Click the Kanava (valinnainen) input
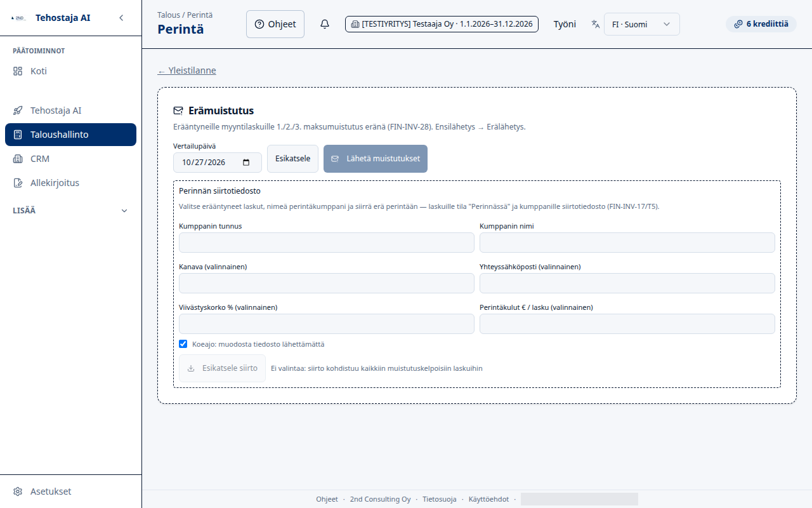Screen dimensions: 812x508 [x=327, y=283]
